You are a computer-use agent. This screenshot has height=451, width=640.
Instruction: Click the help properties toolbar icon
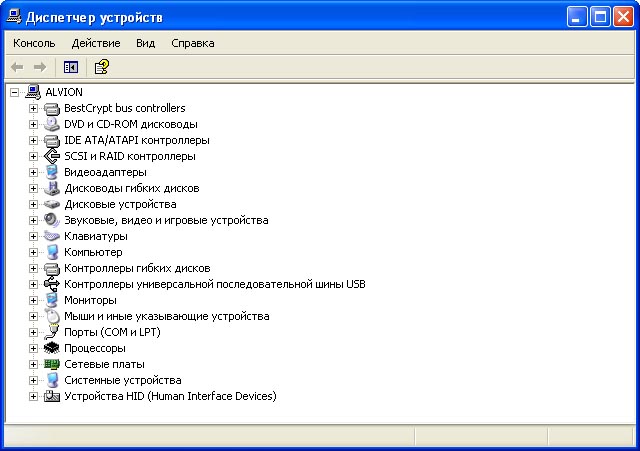pos(102,67)
